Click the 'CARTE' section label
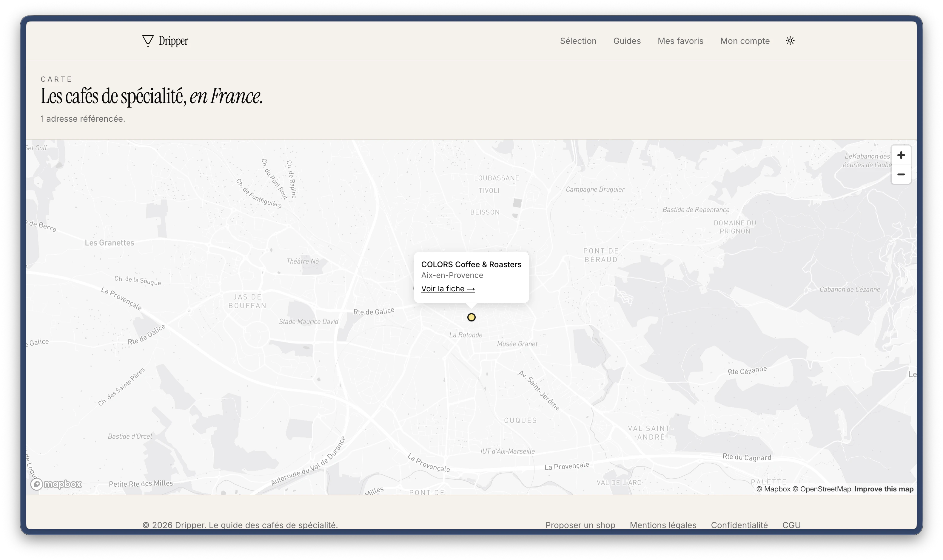Screen dimensions: 943x560 pyautogui.click(x=56, y=79)
